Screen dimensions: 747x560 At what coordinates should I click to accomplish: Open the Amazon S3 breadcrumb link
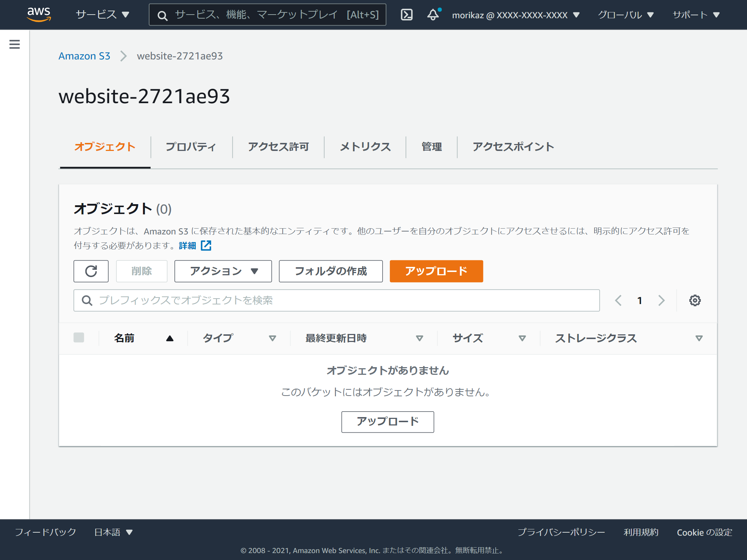point(84,56)
